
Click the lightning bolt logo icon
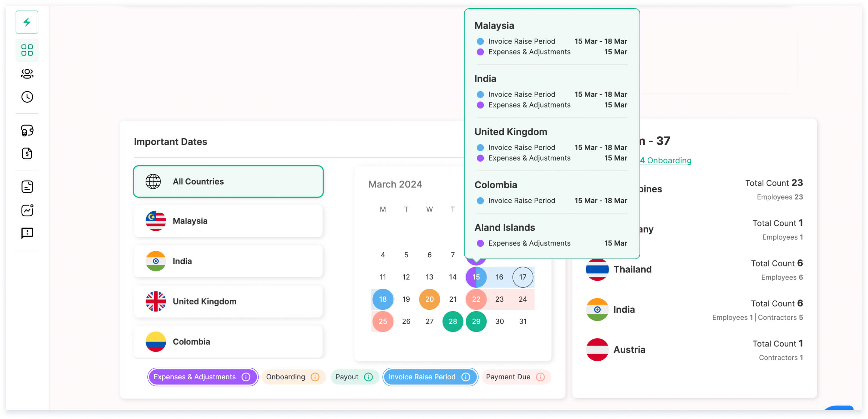[x=27, y=22]
